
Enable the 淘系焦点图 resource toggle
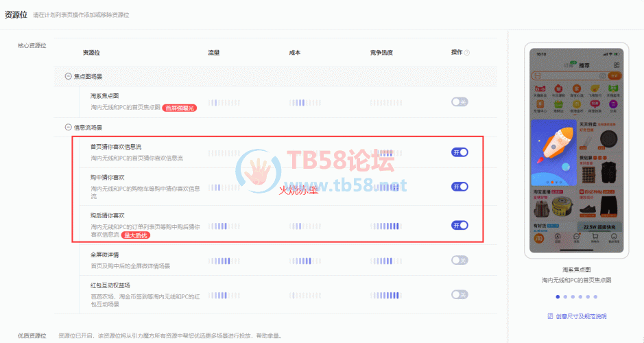point(460,102)
